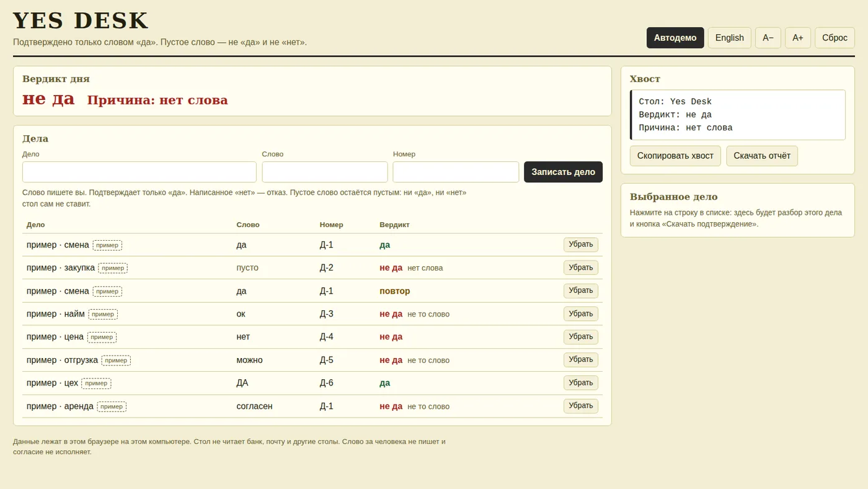Click the 'Причина: нет слова' line in Хвост box

pos(686,128)
